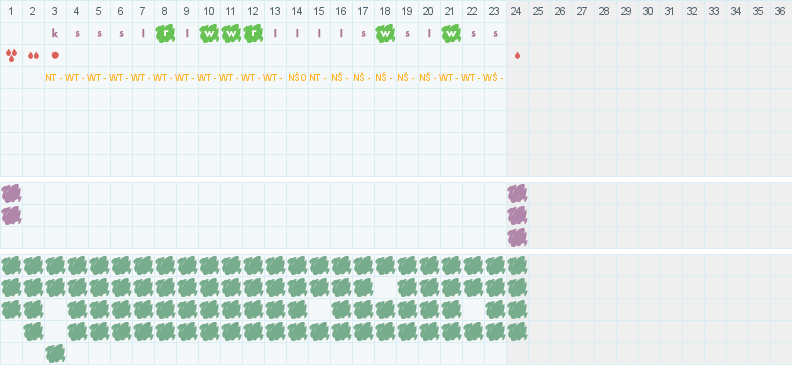The image size is (792, 365).
Task: Select day 36 column header
Action: (x=781, y=11)
